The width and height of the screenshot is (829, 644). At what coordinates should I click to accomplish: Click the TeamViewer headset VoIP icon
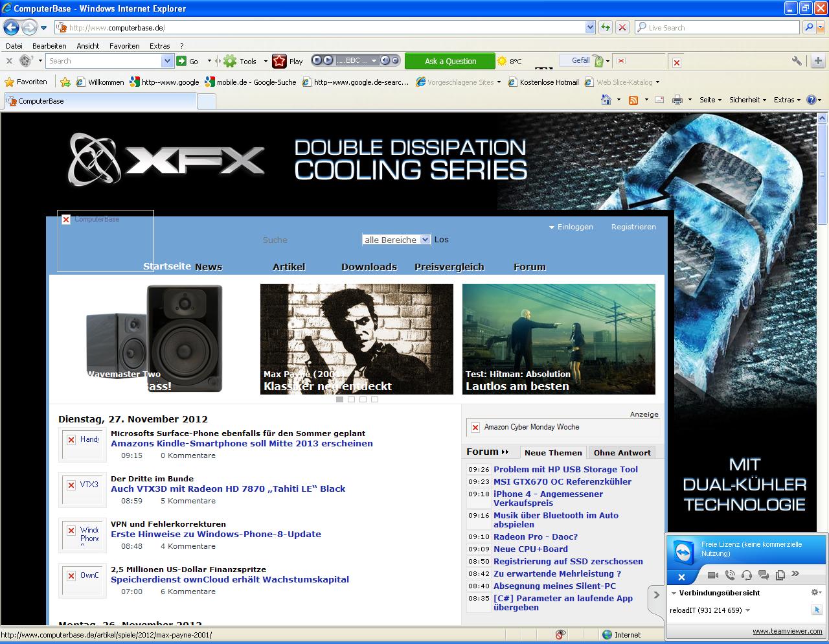point(747,575)
